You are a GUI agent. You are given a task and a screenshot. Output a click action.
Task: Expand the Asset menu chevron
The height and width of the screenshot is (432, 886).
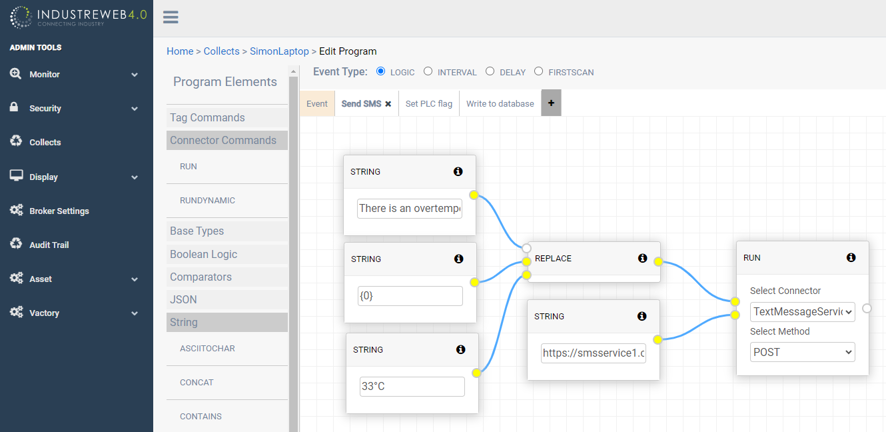coord(134,279)
